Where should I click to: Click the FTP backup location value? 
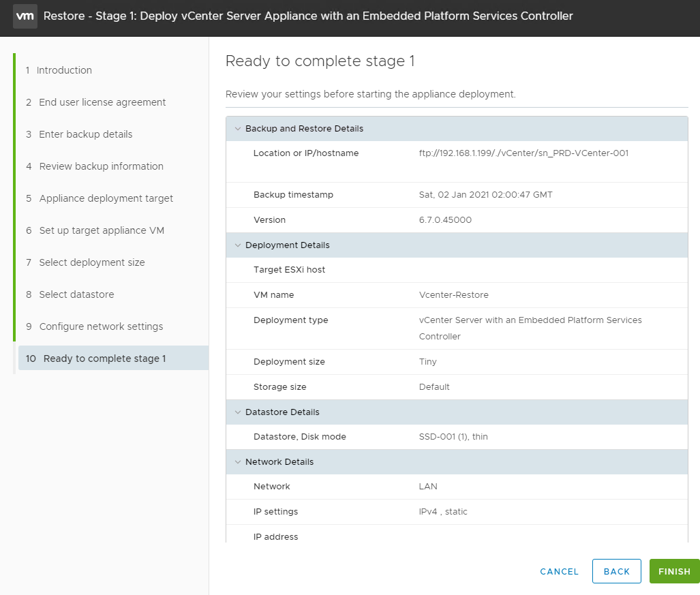click(x=523, y=153)
